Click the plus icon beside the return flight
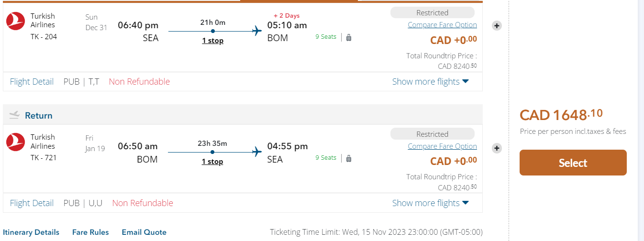This screenshot has width=644, height=241. pos(497,148)
